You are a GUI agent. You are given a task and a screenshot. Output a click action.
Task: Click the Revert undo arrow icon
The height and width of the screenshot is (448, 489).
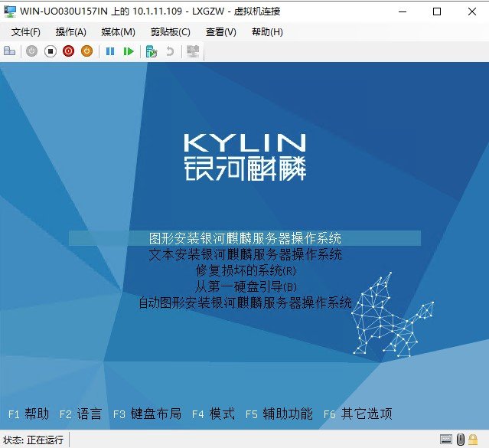click(170, 51)
